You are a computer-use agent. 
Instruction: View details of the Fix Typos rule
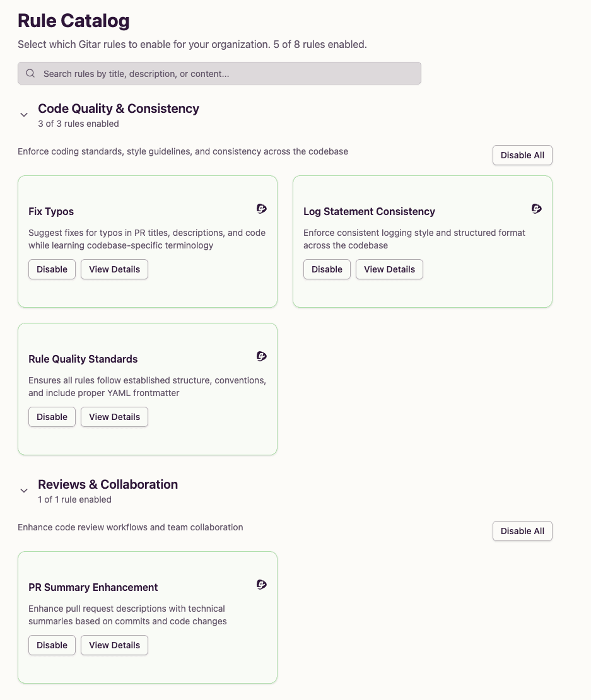pos(114,269)
